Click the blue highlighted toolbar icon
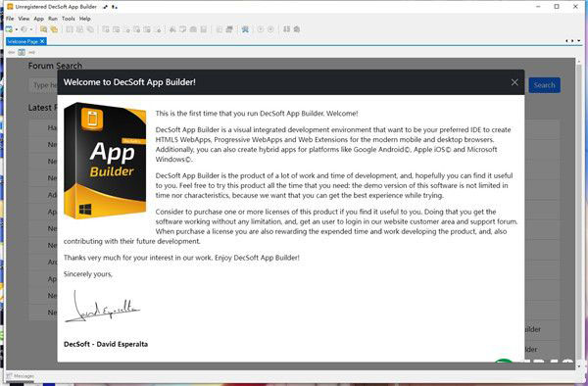 (x=245, y=29)
